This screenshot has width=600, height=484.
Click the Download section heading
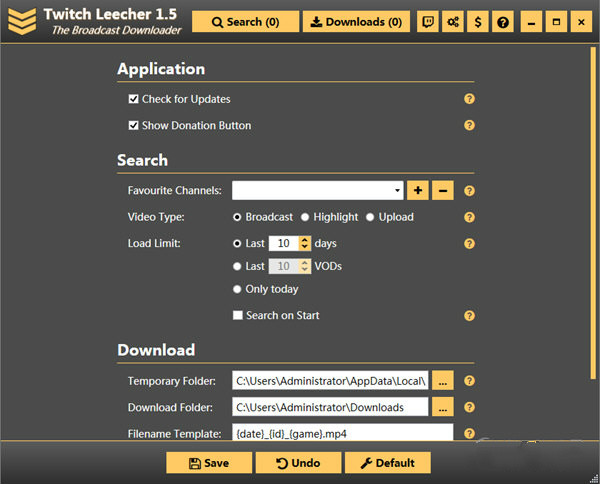coord(156,350)
